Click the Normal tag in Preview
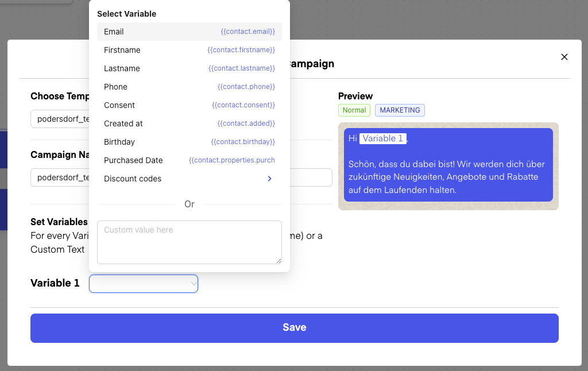 click(354, 110)
